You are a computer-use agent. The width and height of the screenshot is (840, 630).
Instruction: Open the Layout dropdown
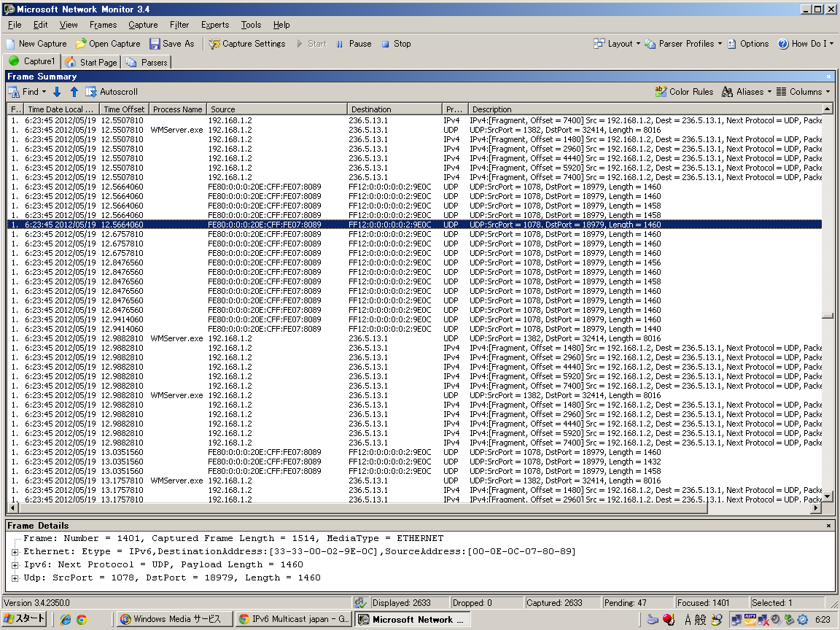click(x=617, y=44)
